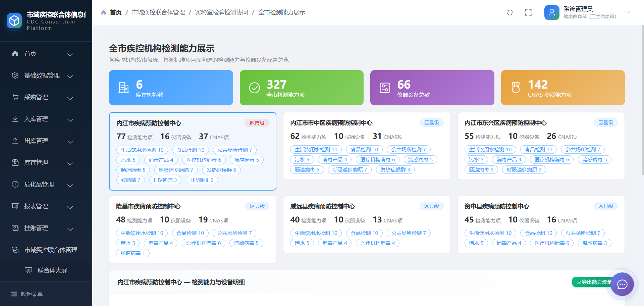The width and height of the screenshot is (644, 306).
Task: Expand the 入库管理 menu chevron
Action: click(x=70, y=120)
